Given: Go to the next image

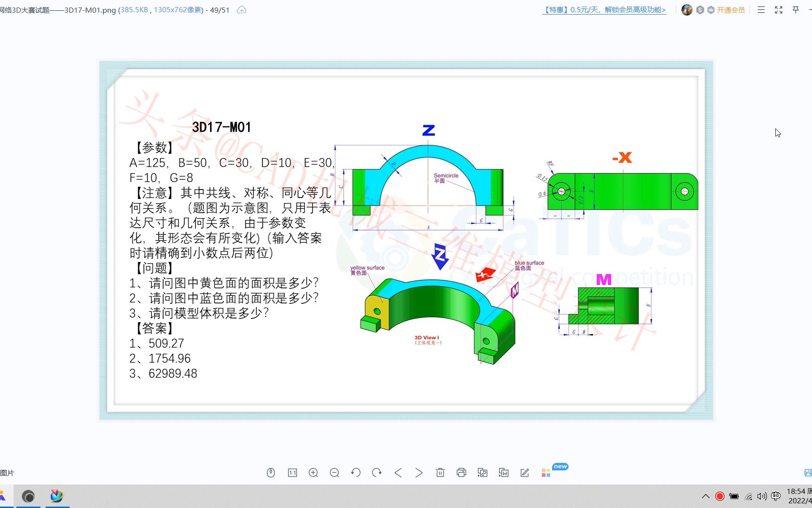Looking at the screenshot, I should tap(419, 473).
